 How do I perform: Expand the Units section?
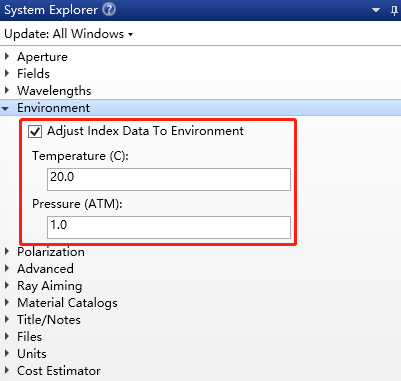tap(7, 354)
